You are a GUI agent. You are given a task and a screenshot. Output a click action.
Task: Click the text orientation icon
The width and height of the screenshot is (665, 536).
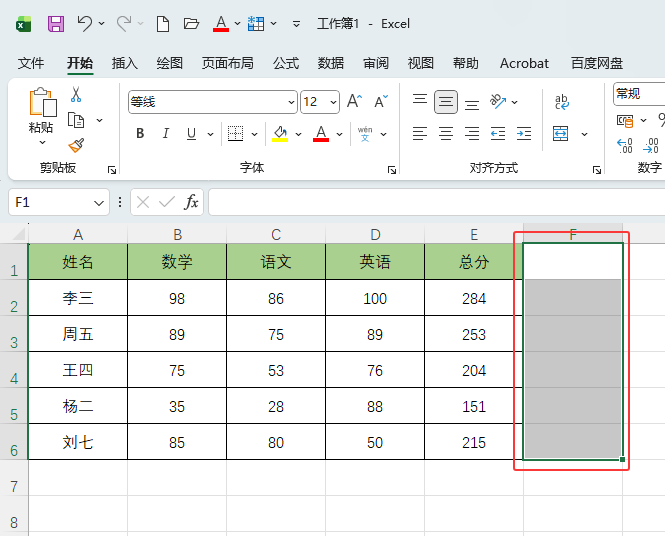click(498, 102)
